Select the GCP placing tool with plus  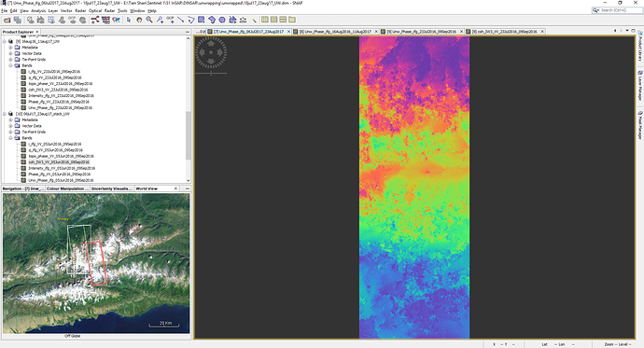click(170, 20)
